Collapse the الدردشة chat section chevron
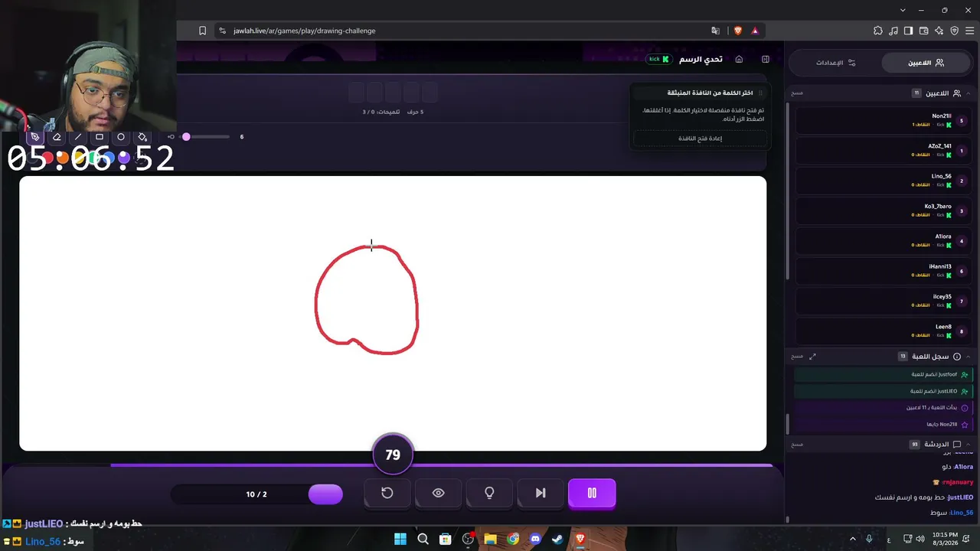The image size is (980, 551). click(969, 444)
